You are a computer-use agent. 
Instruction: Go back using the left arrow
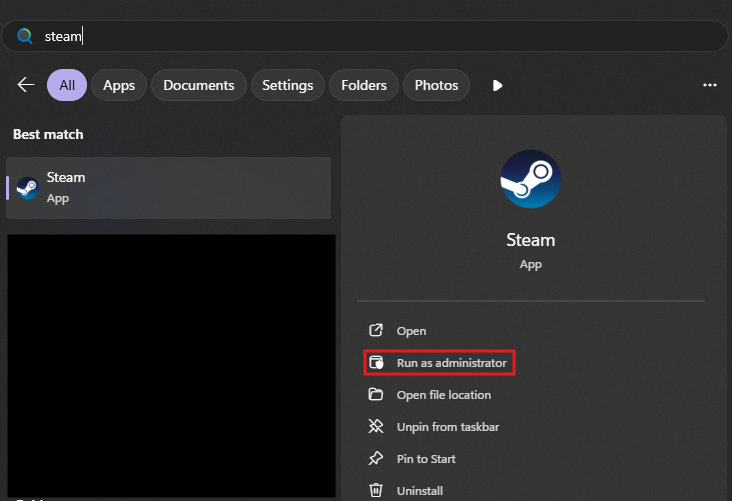click(x=26, y=85)
